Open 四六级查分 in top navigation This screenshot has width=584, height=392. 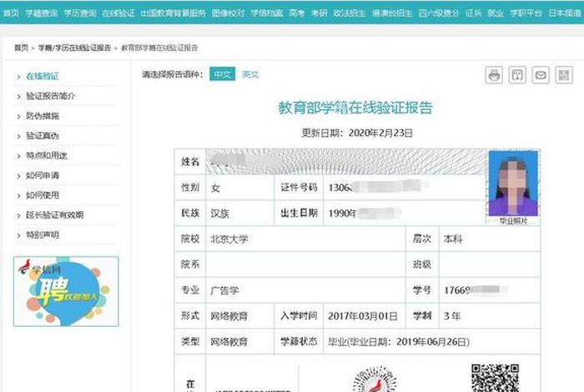pyautogui.click(x=439, y=13)
